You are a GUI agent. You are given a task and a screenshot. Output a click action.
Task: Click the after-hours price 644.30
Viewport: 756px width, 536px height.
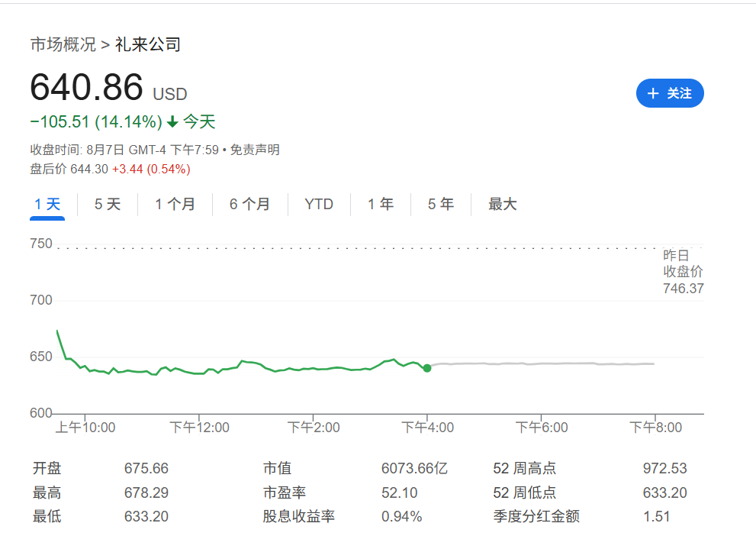(89, 169)
